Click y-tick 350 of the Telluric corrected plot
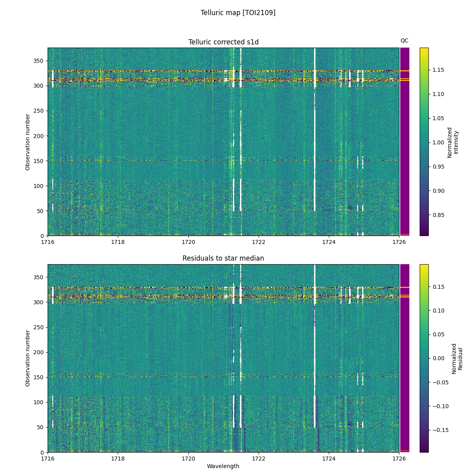 (x=39, y=61)
